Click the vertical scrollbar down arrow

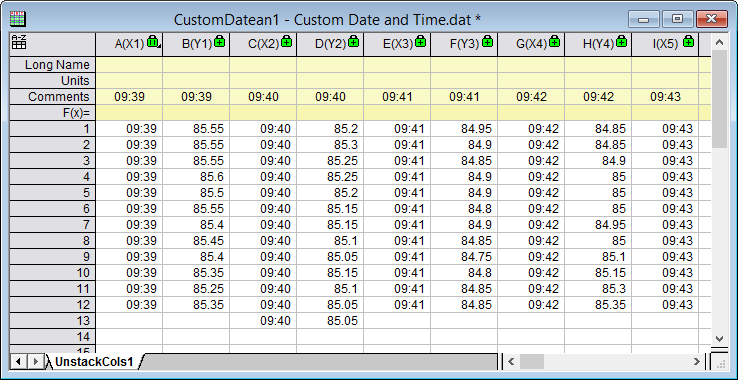coord(719,338)
